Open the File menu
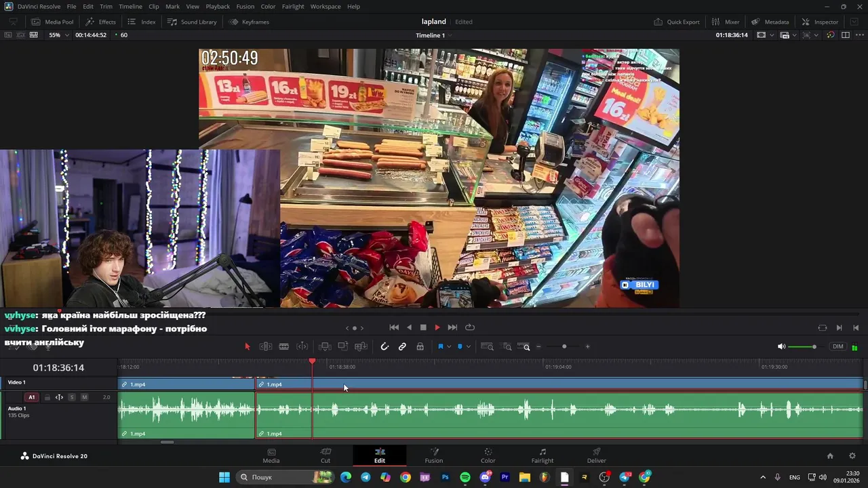868x488 pixels. click(71, 6)
